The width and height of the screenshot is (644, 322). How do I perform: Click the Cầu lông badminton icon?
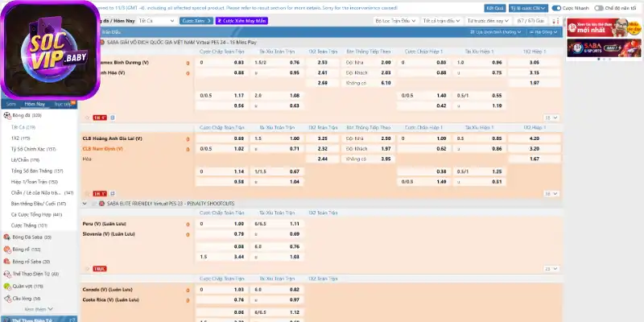(x=6, y=298)
